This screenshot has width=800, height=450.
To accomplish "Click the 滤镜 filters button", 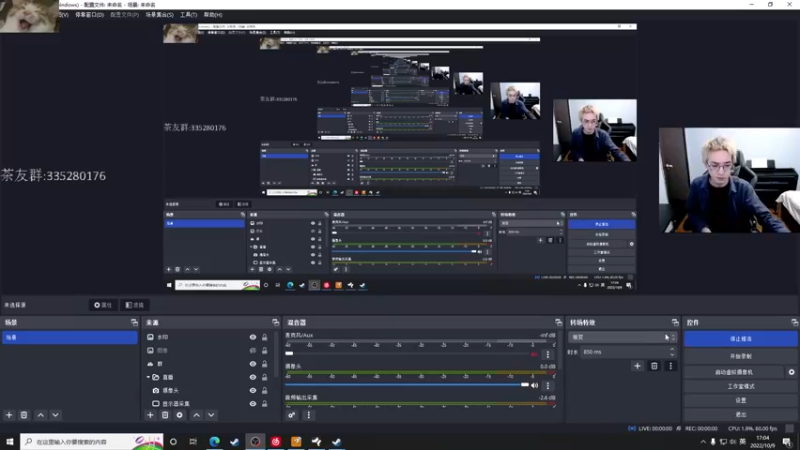I will pyautogui.click(x=135, y=305).
